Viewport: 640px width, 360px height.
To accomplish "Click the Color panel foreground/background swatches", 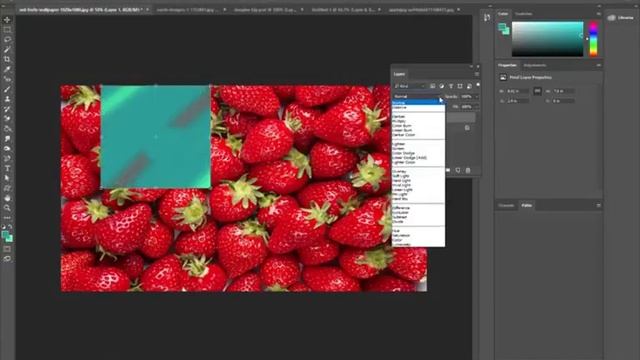I will click(504, 29).
